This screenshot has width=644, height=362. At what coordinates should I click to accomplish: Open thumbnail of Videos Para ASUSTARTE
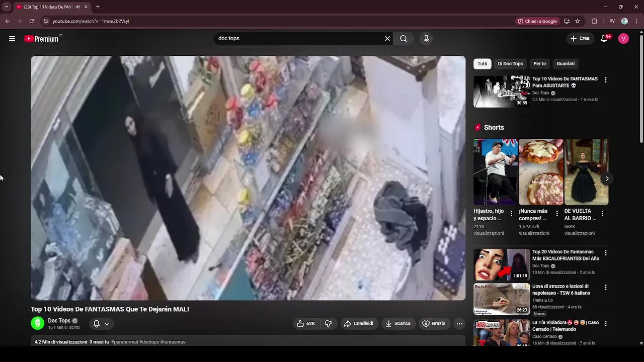click(502, 92)
